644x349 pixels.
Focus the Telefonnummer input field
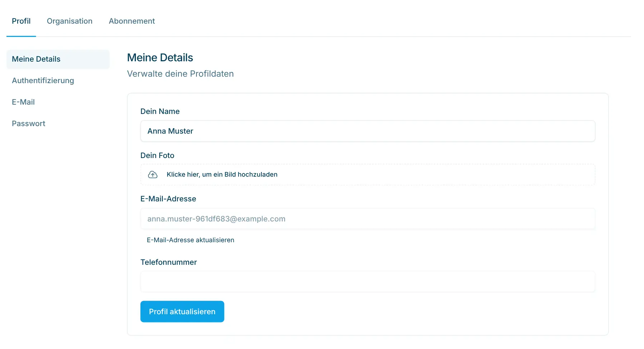point(368,282)
